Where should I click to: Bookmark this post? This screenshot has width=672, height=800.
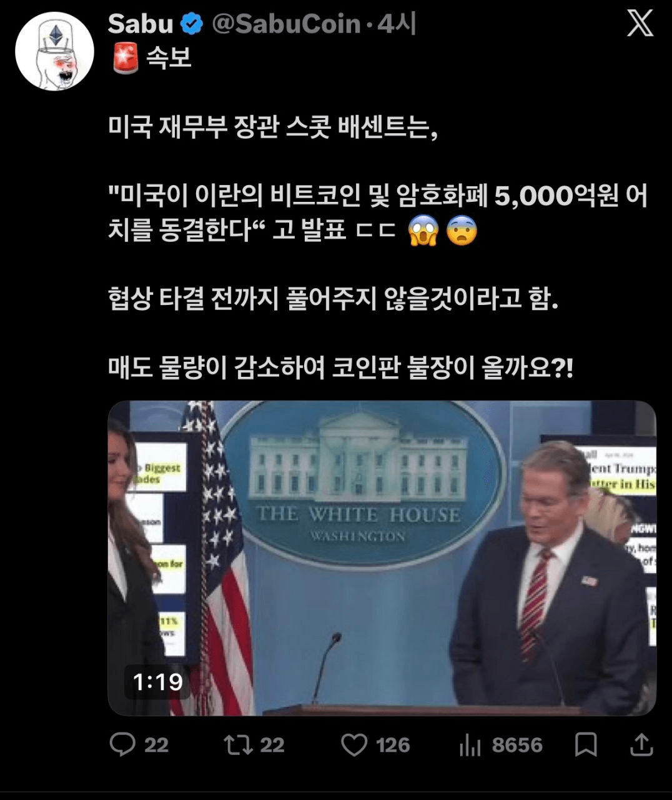[x=586, y=745]
